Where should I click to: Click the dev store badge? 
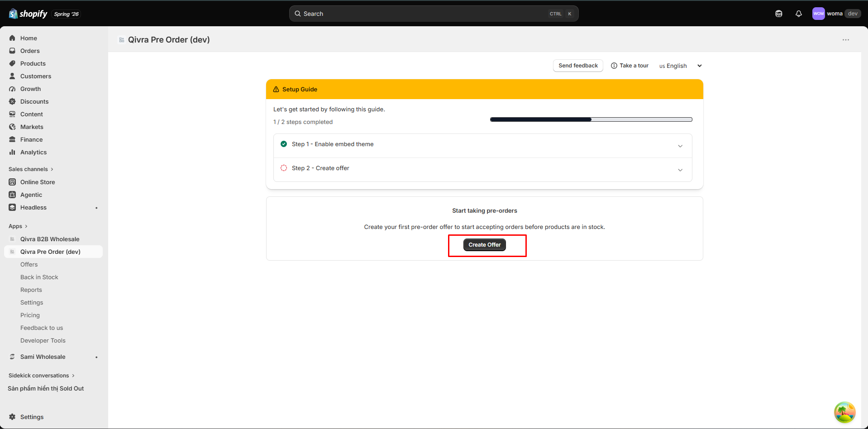click(x=853, y=14)
